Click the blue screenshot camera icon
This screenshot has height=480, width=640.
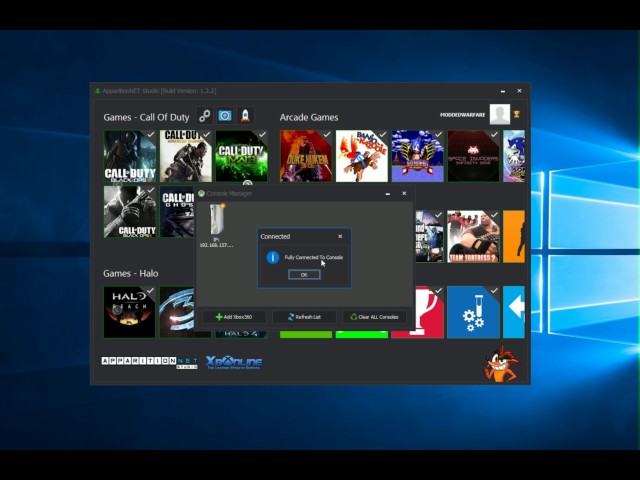click(225, 116)
